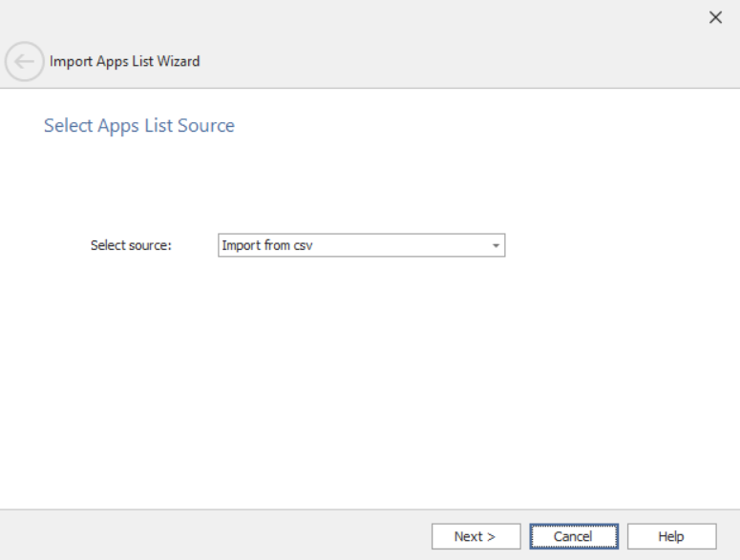Open the "Import from csv" combo box
Image resolution: width=740 pixels, height=560 pixels.
pos(361,246)
